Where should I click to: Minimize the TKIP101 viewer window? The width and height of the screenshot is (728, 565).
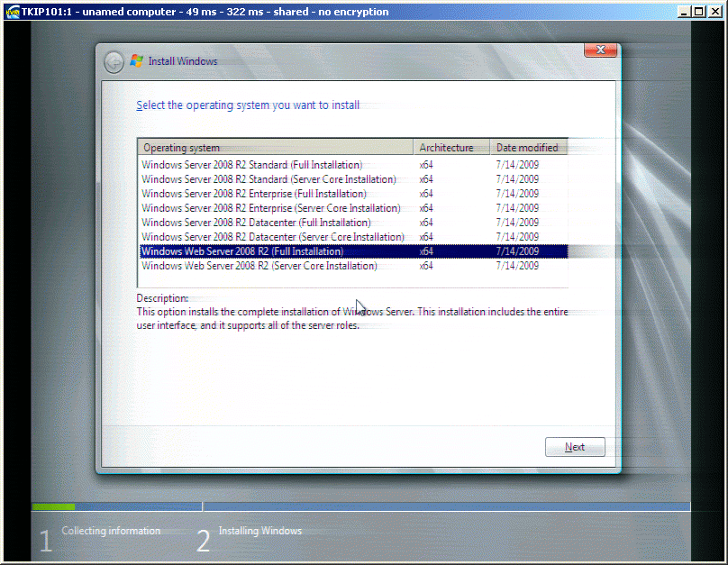[683, 12]
